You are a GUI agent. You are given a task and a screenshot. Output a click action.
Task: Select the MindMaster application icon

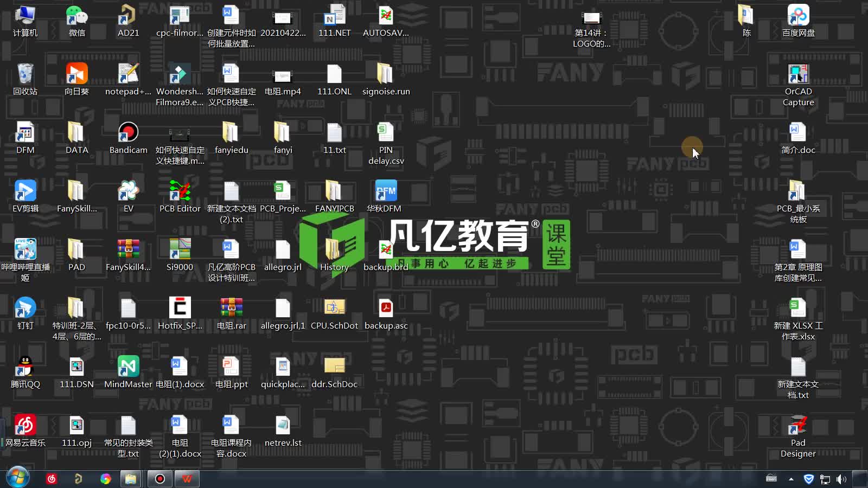click(x=128, y=368)
